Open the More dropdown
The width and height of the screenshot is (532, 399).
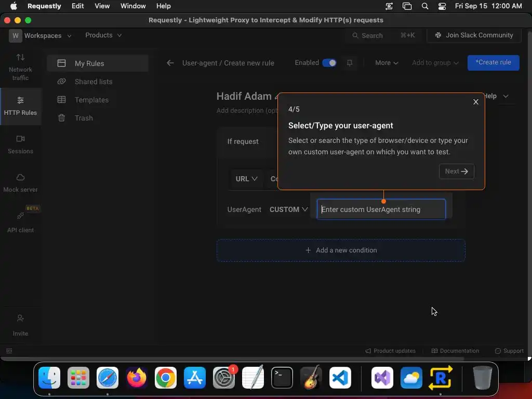(x=387, y=63)
